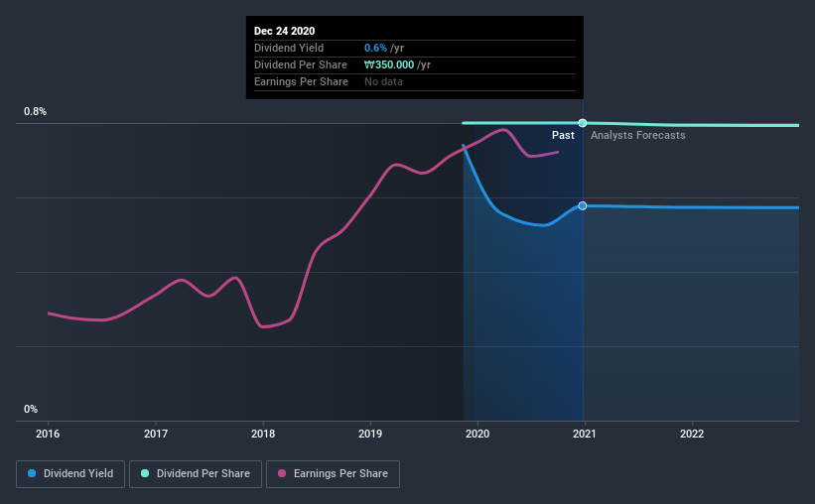Click the 2019 x-axis label
Screen dimensions: 815x504
pos(370,434)
